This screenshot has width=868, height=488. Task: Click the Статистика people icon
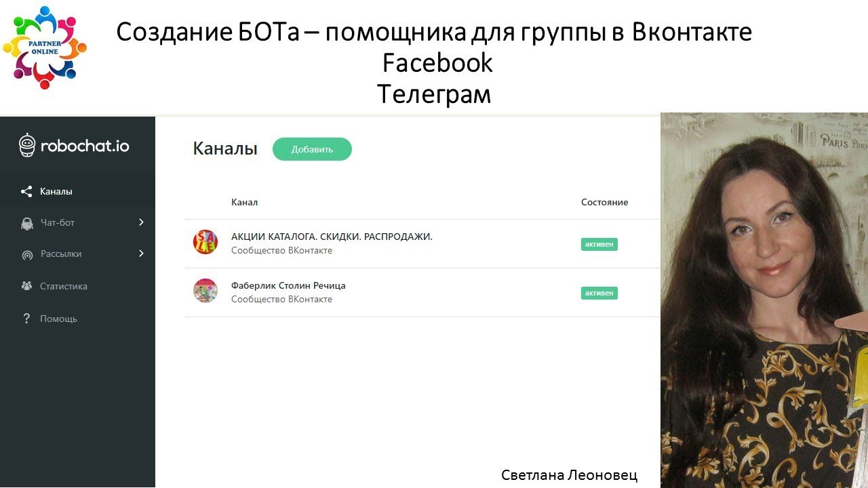(x=26, y=286)
